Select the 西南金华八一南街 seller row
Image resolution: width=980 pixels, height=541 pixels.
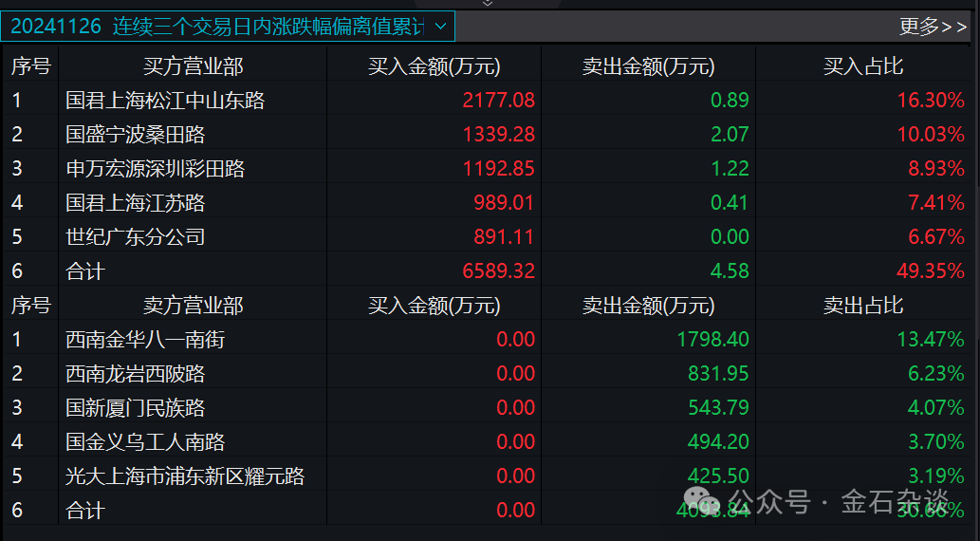coord(488,340)
